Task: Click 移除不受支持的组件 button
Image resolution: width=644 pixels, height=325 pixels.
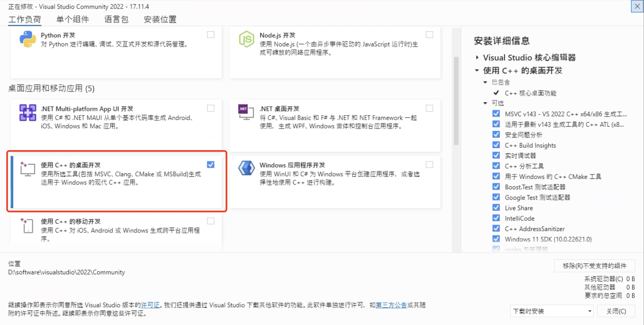Action: 595,266
